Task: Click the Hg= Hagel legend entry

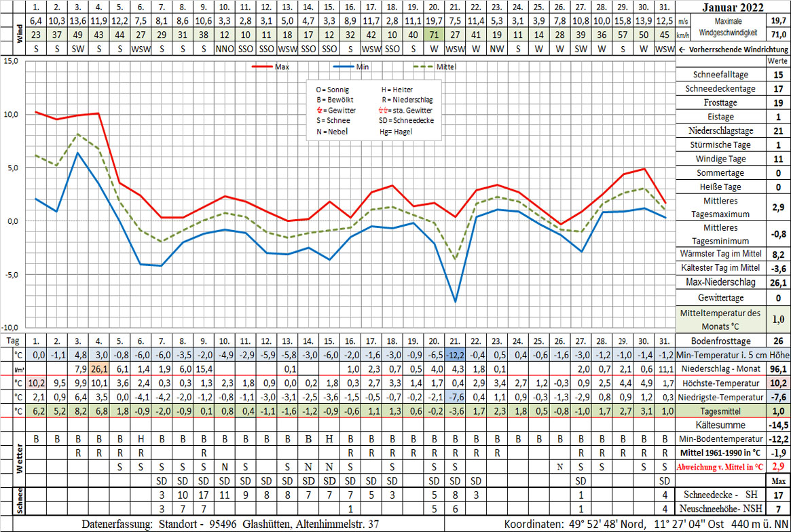Action: [x=397, y=131]
